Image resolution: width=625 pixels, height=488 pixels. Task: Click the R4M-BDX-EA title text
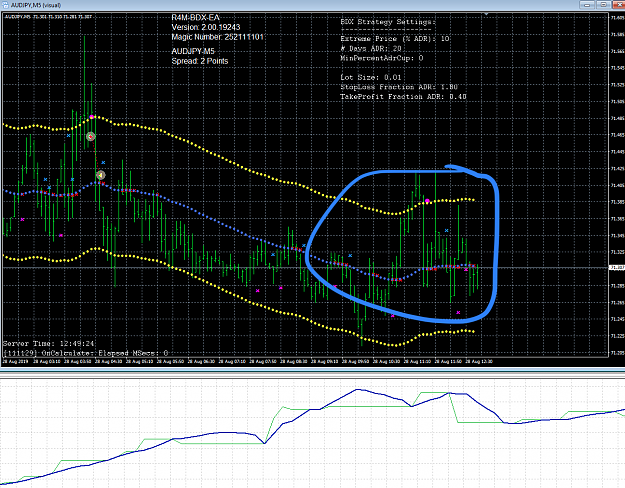[195, 18]
